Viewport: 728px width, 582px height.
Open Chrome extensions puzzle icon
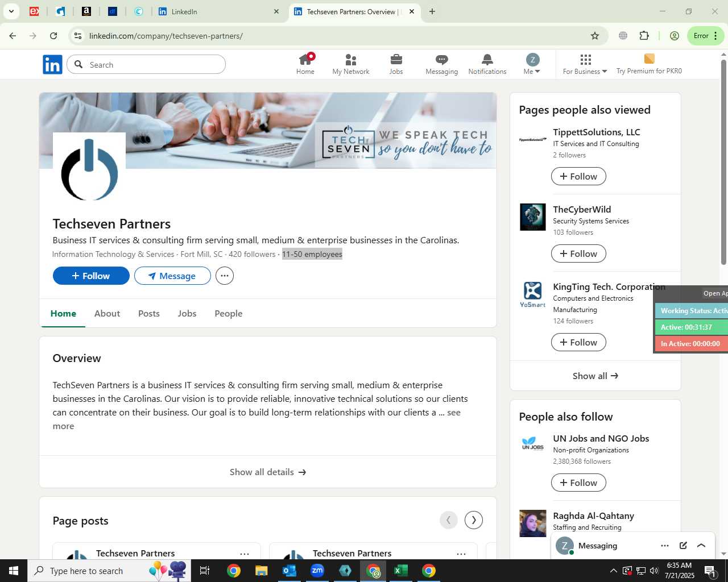tap(644, 36)
